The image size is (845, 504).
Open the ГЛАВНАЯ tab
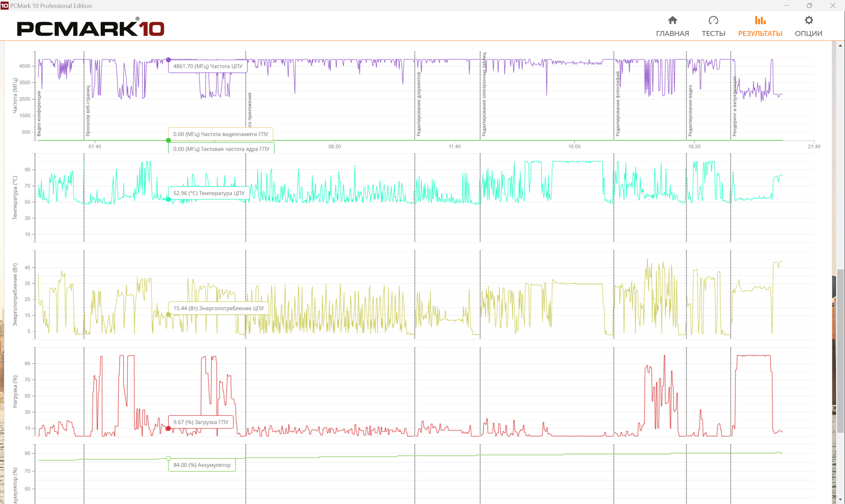coord(672,33)
